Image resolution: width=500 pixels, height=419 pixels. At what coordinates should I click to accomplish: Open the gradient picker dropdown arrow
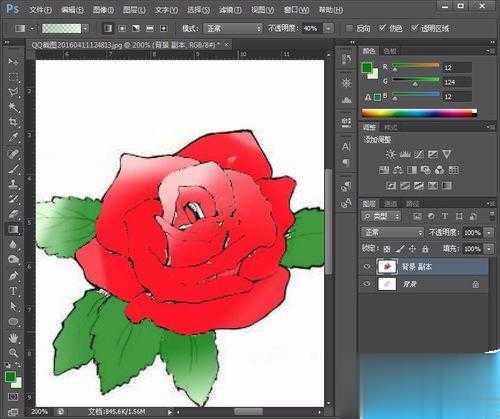coord(86,29)
